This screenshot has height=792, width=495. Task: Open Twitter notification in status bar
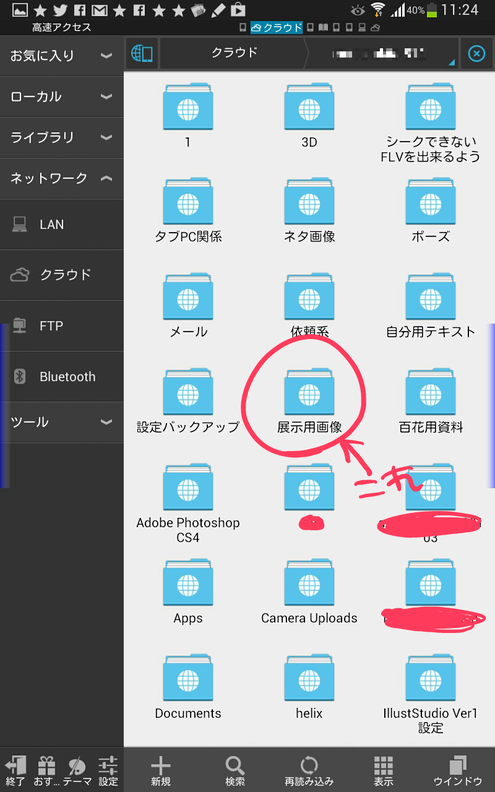(x=60, y=10)
